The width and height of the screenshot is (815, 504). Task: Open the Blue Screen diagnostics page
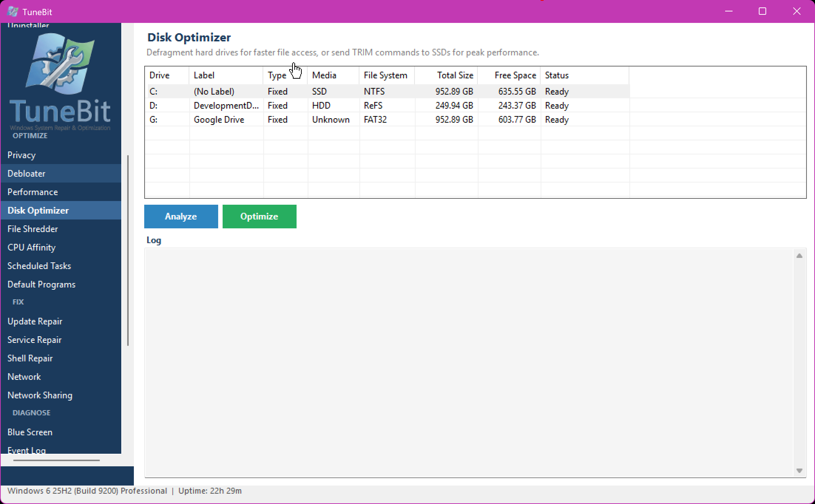tap(61, 432)
